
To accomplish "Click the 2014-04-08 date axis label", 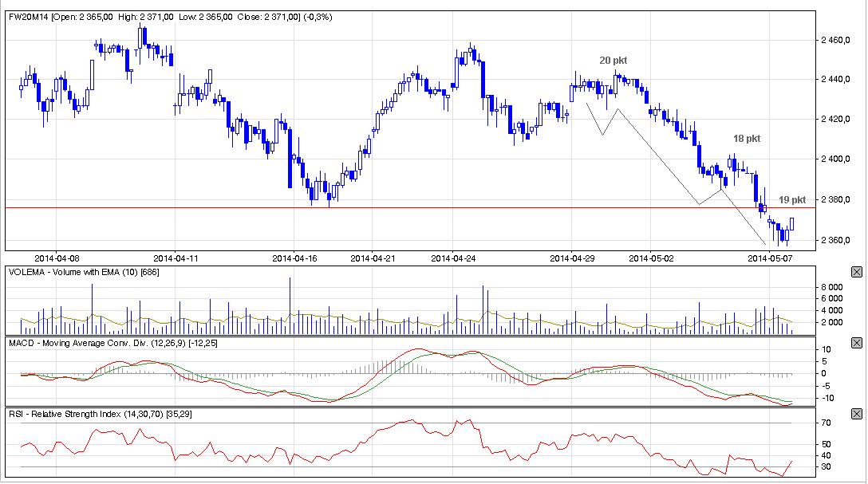I will tap(57, 258).
